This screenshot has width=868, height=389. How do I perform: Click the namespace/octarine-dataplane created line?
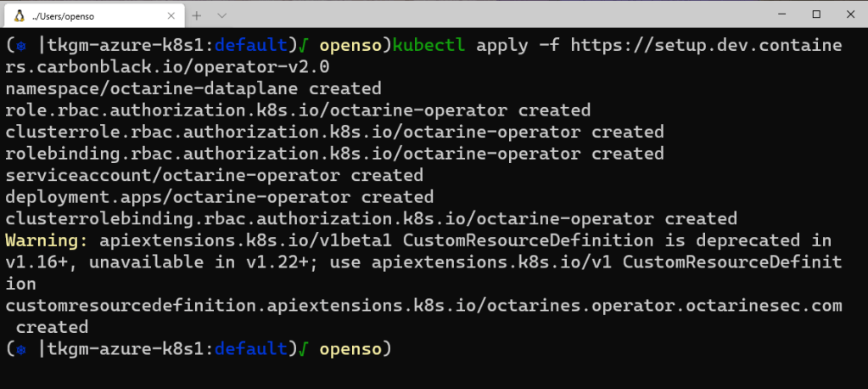point(193,88)
